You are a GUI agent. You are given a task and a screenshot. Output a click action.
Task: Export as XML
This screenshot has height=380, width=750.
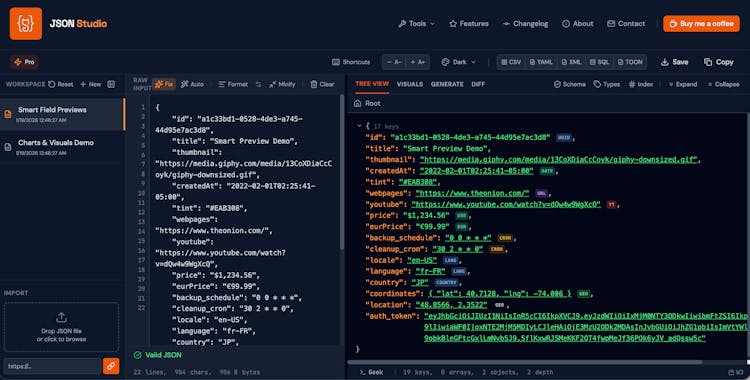pos(571,62)
